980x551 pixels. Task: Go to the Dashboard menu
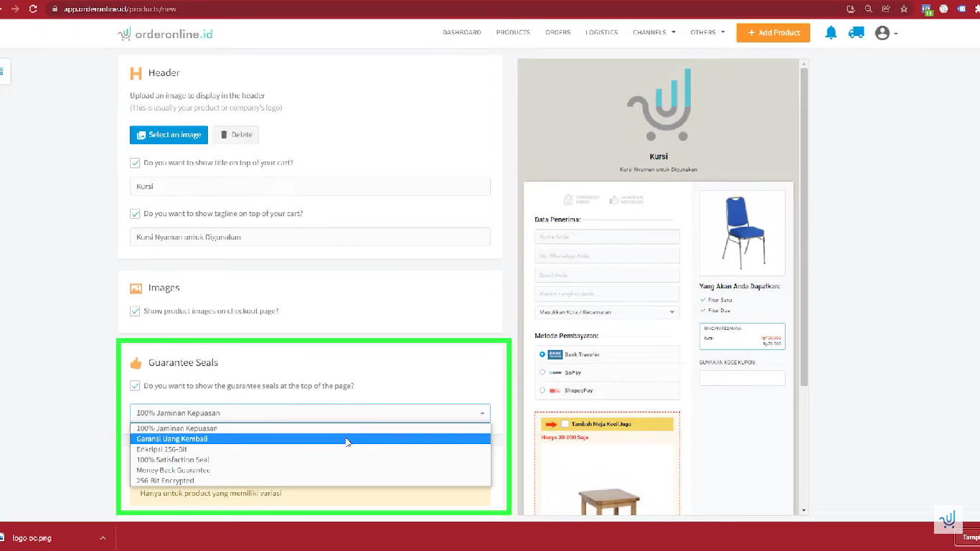pyautogui.click(x=461, y=33)
